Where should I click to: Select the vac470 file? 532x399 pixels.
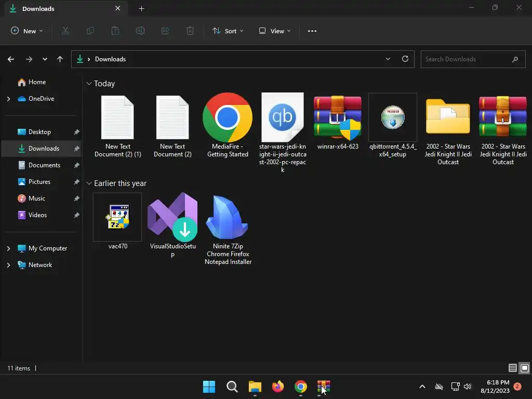(x=118, y=221)
